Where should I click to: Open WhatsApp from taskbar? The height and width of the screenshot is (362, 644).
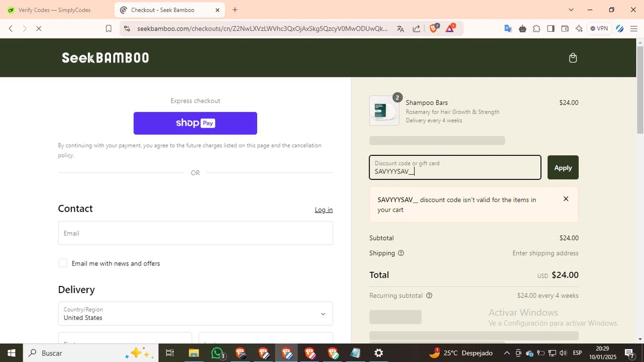click(217, 353)
